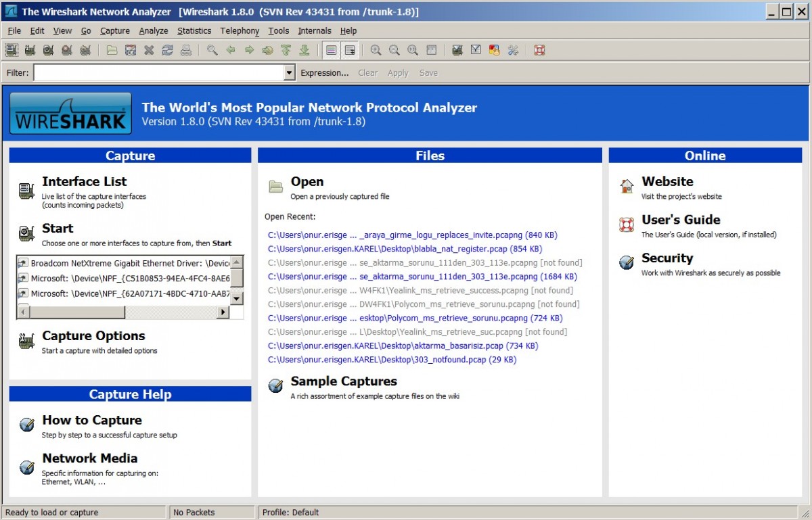
Task: Open the Edit menu
Action: [x=37, y=30]
